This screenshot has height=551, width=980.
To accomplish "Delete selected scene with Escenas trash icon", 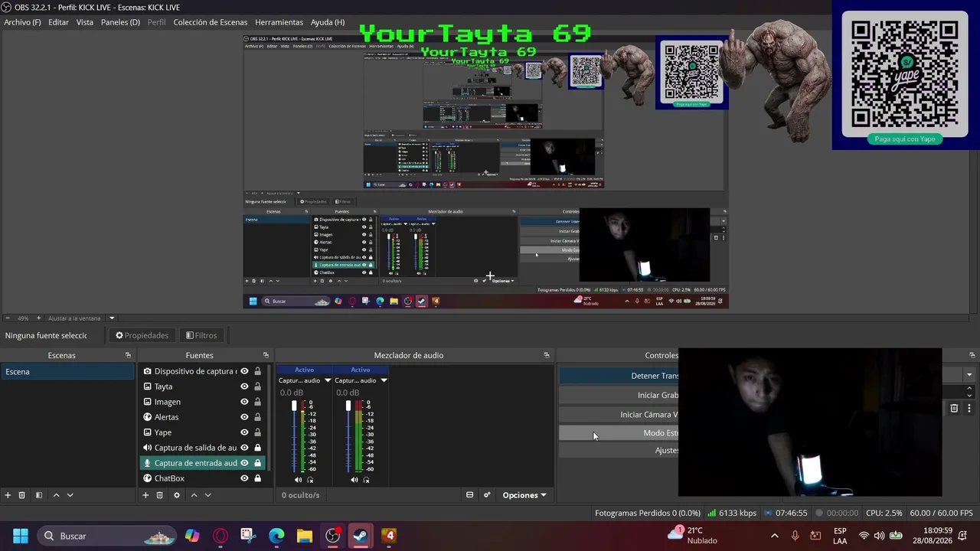I will click(22, 495).
